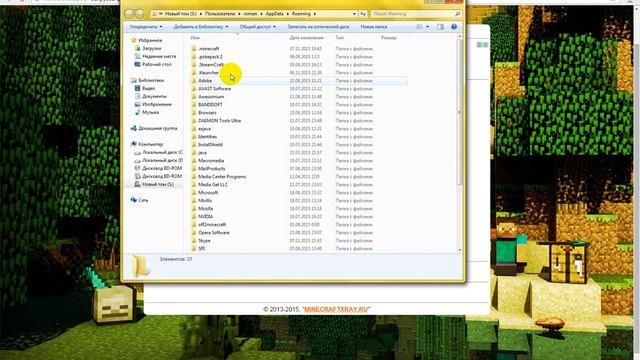Sort by the 'Дата изменения' column header
Screen dimensions: 640x360
(x=307, y=38)
